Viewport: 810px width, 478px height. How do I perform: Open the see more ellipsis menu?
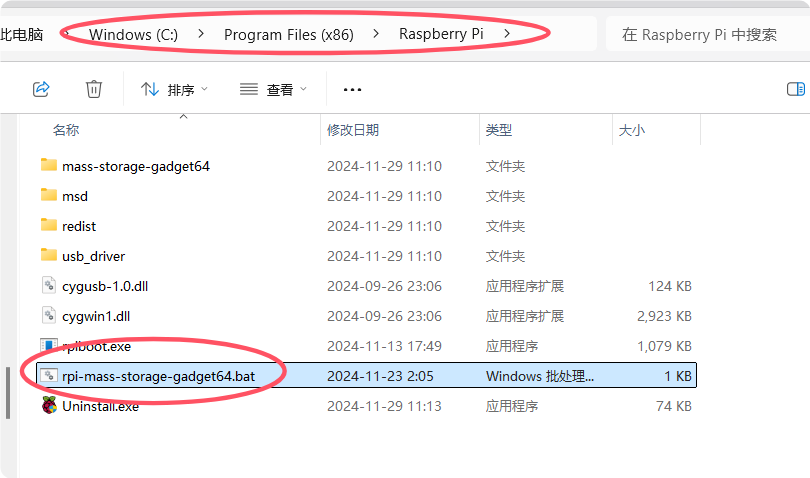(352, 90)
